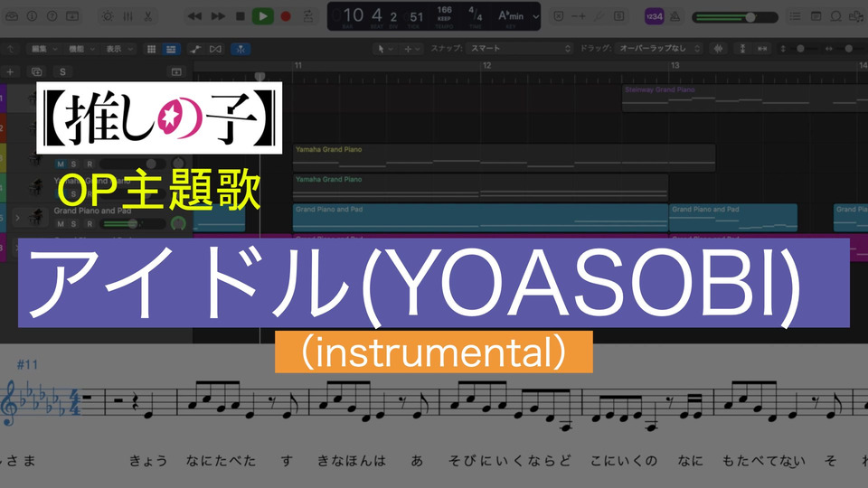The width and height of the screenshot is (868, 488).
Task: Click bar 12 in the ruler
Action: click(x=486, y=65)
